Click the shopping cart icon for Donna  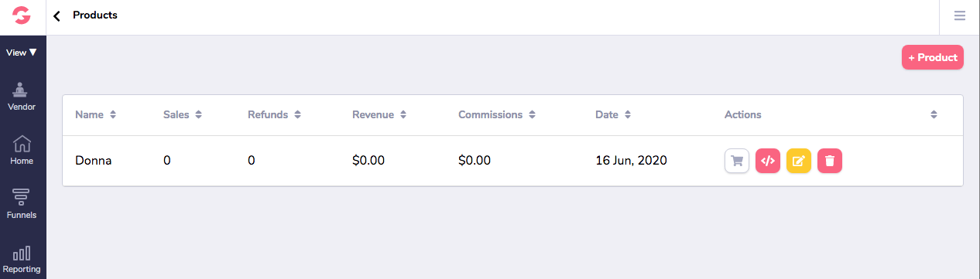coord(737,161)
